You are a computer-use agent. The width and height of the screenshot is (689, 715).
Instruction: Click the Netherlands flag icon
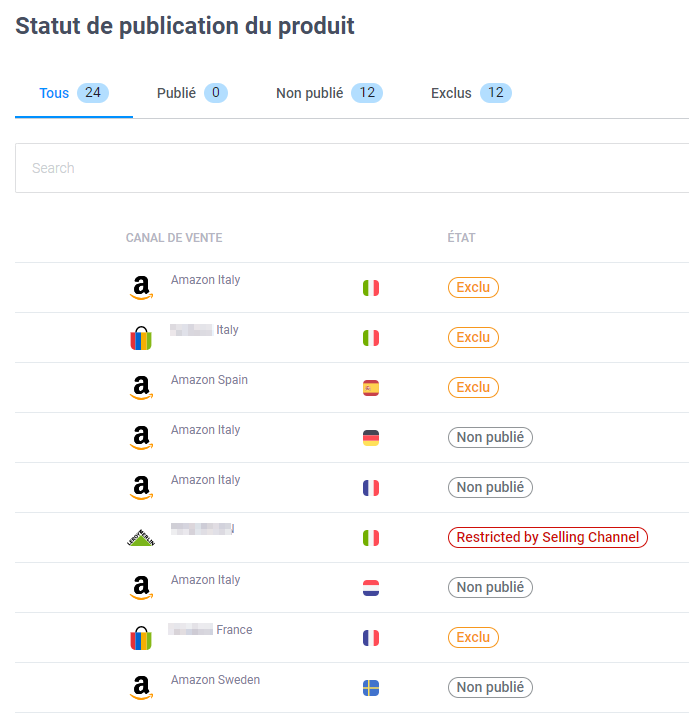point(371,588)
